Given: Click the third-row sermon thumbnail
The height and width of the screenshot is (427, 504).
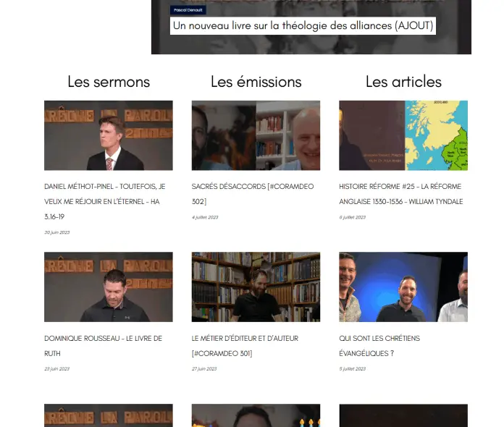Looking at the screenshot, I should [109, 415].
